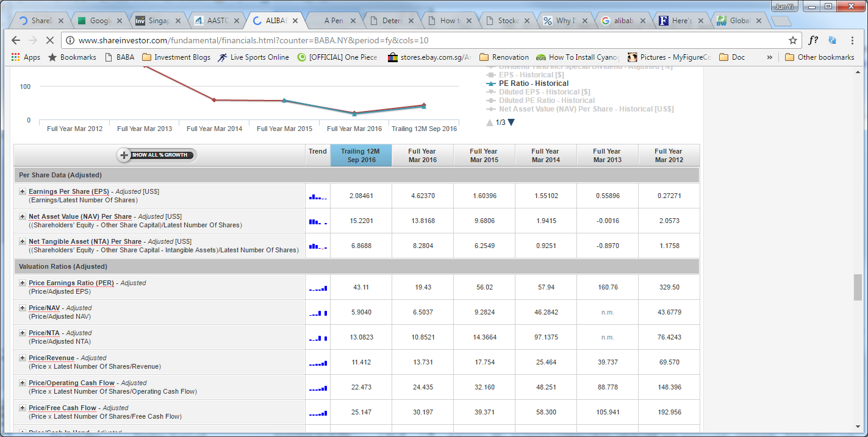Open the Doc bookmark folder
Viewport: 868px width, 437px height.
pos(732,57)
